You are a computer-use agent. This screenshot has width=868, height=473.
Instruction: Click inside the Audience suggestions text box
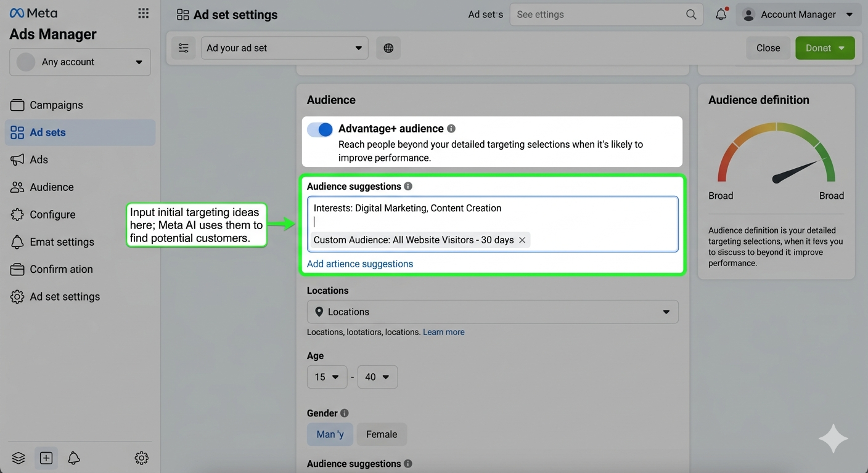coord(493,224)
